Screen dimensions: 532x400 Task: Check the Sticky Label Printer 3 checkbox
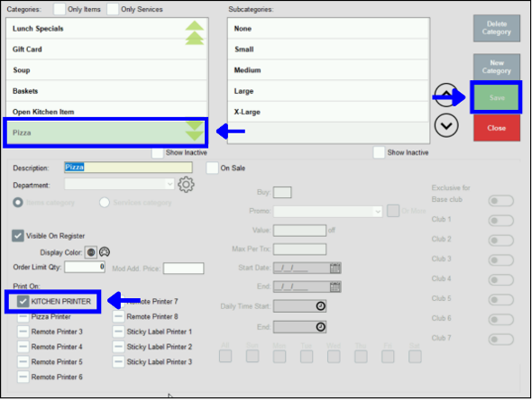click(118, 361)
